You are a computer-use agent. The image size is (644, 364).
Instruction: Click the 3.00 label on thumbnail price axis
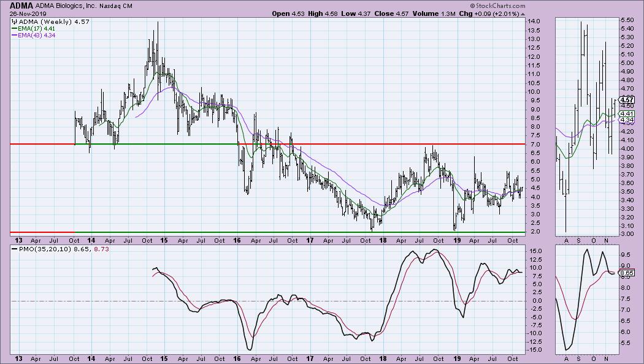click(627, 234)
